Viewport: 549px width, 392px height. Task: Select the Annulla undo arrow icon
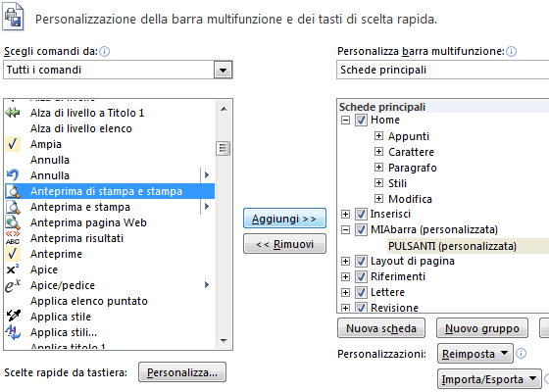[13, 175]
